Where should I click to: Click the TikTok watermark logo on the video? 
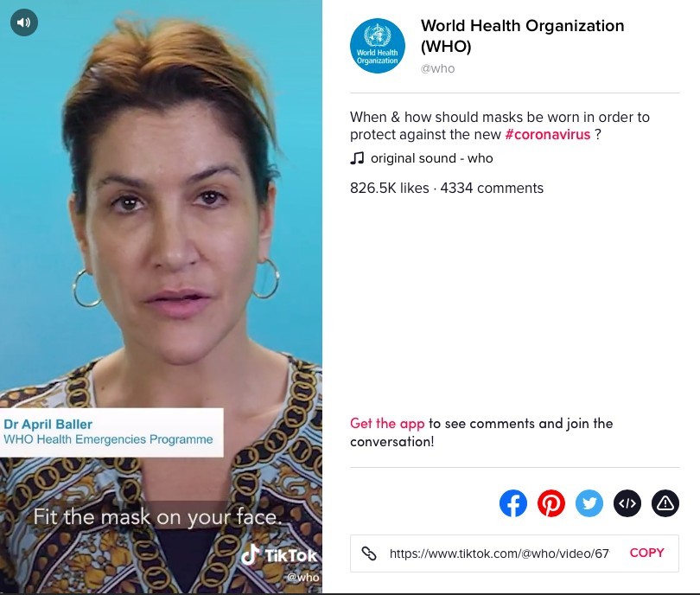point(279,555)
